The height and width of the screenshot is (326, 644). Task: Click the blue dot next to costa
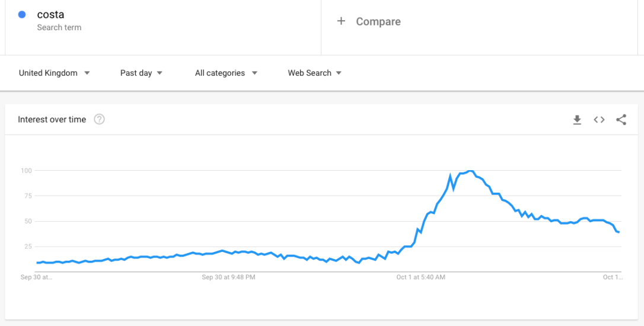point(22,15)
